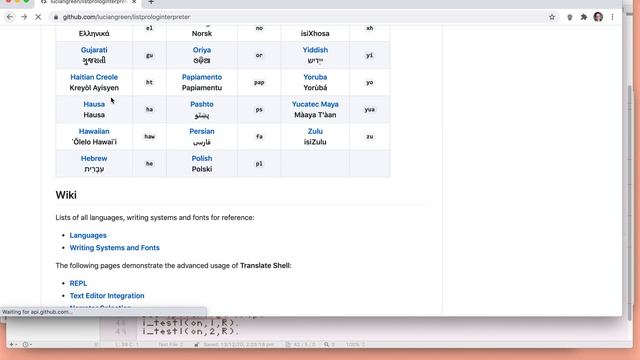Click the Wiki section heading
The image size is (640, 360).
(66, 195)
